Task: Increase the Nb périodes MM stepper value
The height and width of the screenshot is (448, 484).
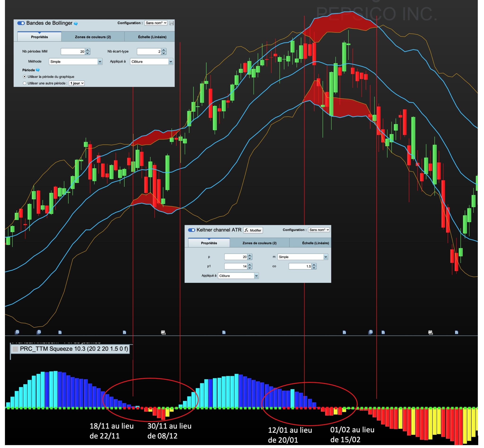Action: (x=88, y=50)
